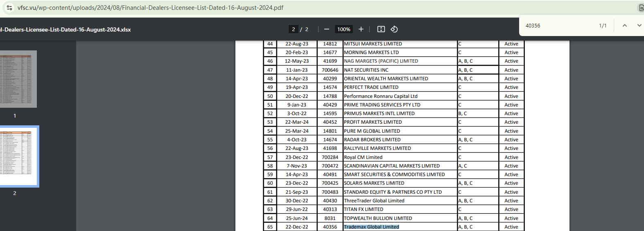Click PROFIT MARKETS LIMITED cell
This screenshot has height=231, width=644.
[x=400, y=122]
